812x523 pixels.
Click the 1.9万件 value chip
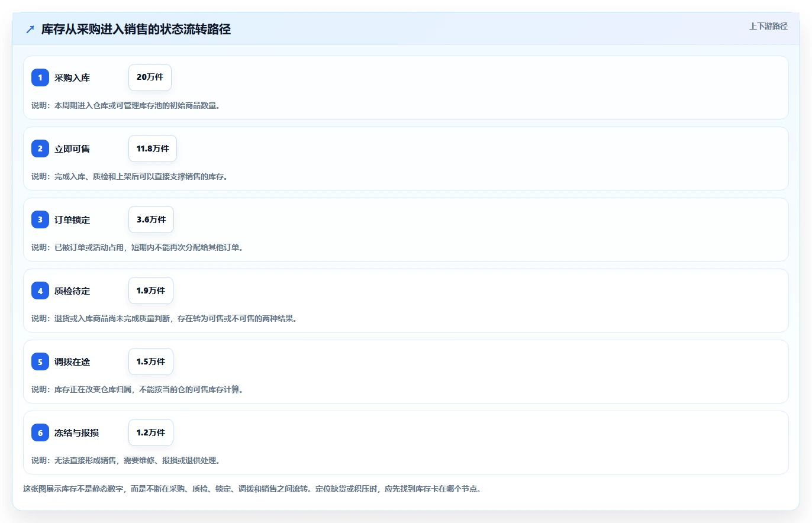point(151,290)
